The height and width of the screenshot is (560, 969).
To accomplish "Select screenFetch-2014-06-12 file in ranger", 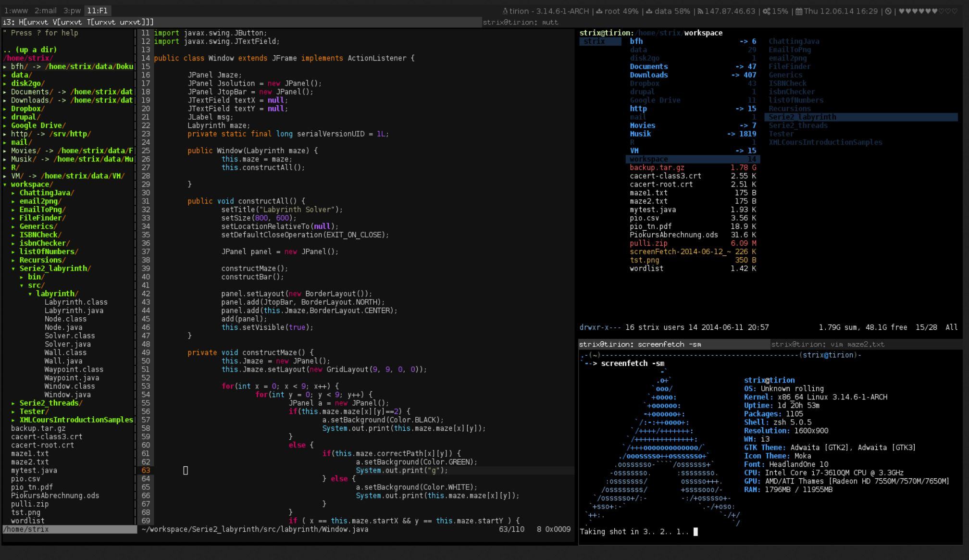I will pyautogui.click(x=693, y=252).
